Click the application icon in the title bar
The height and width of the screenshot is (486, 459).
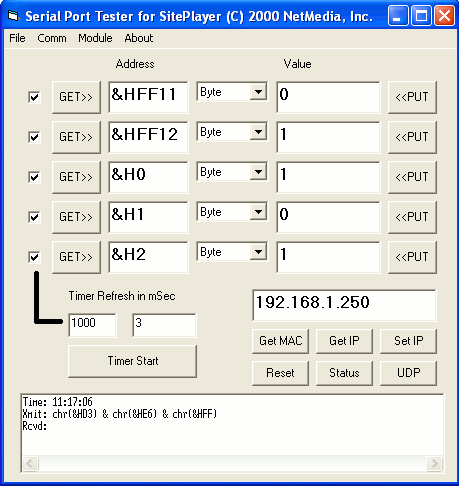point(13,15)
